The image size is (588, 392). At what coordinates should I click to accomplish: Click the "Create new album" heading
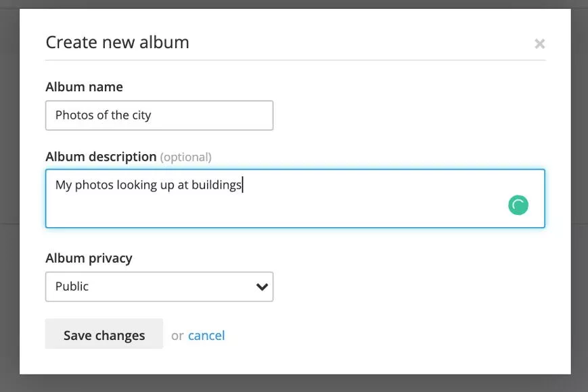coord(117,43)
